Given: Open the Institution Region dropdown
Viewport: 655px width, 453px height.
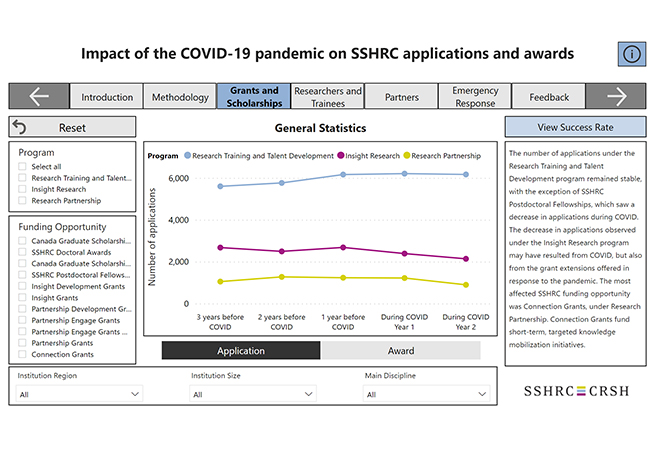Looking at the screenshot, I should (x=79, y=394).
